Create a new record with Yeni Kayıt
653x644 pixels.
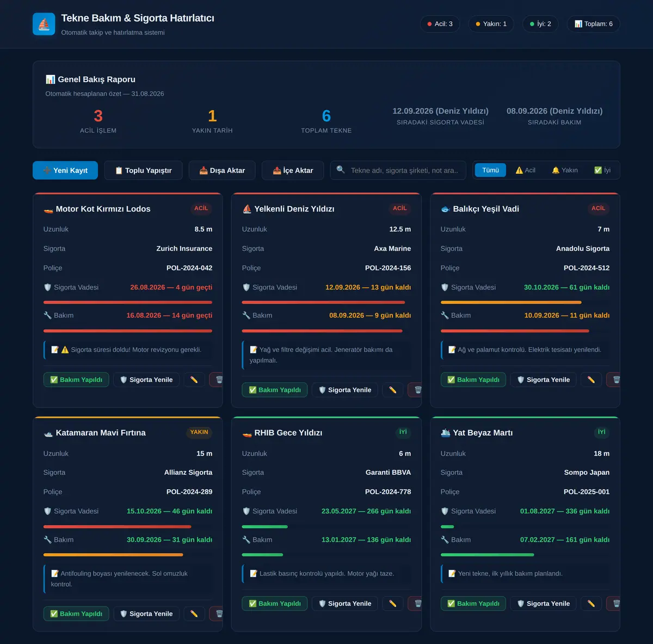(x=65, y=170)
